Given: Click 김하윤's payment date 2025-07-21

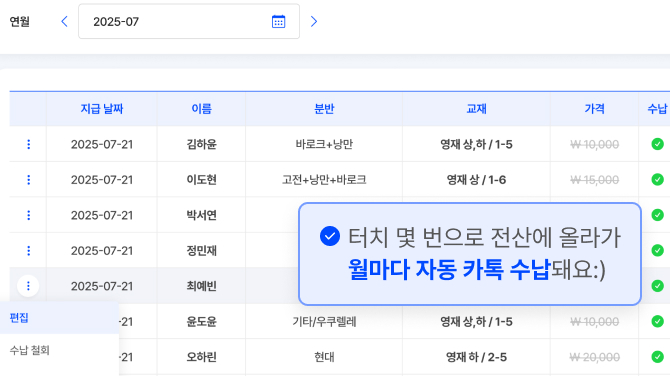Looking at the screenshot, I should tap(102, 144).
